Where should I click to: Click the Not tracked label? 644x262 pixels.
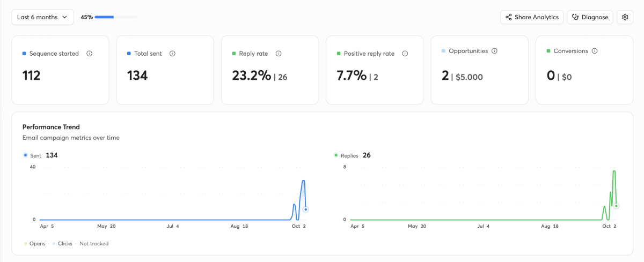[x=94, y=243]
